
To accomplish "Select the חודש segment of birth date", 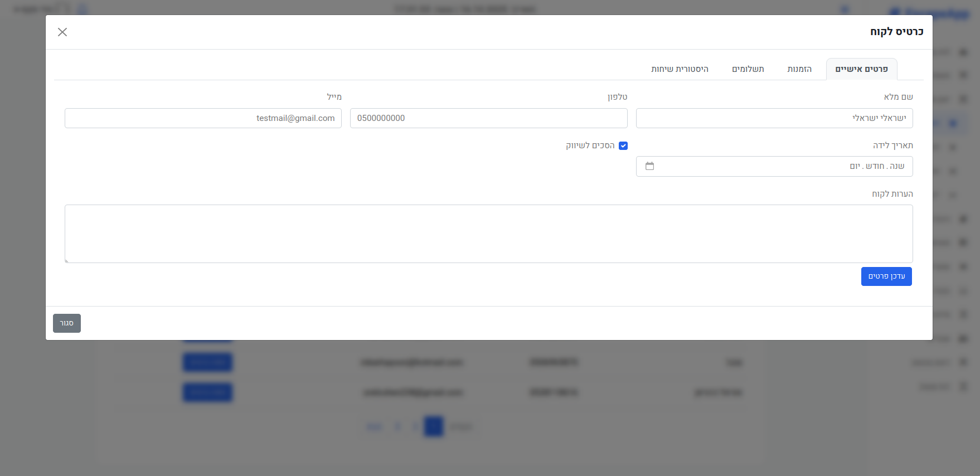I will (875, 166).
